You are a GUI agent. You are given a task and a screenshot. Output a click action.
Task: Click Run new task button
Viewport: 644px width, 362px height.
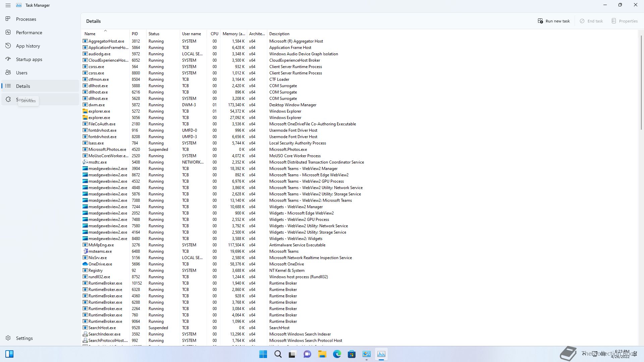tap(554, 21)
